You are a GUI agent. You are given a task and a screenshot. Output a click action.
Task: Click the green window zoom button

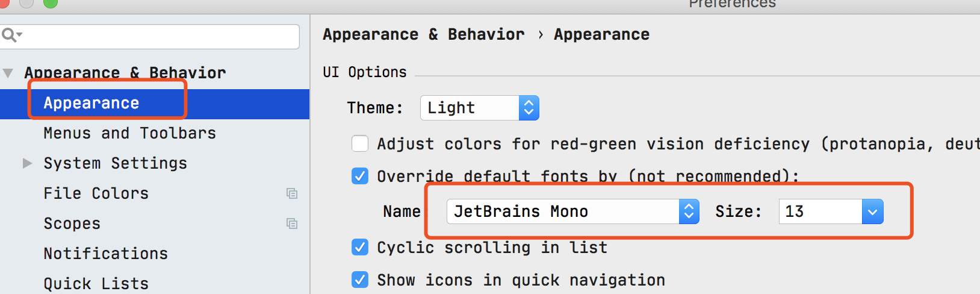pyautogui.click(x=51, y=3)
